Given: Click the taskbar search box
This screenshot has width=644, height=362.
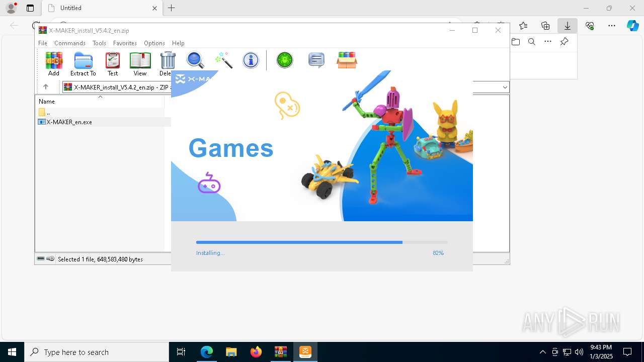Looking at the screenshot, I should click(x=97, y=352).
